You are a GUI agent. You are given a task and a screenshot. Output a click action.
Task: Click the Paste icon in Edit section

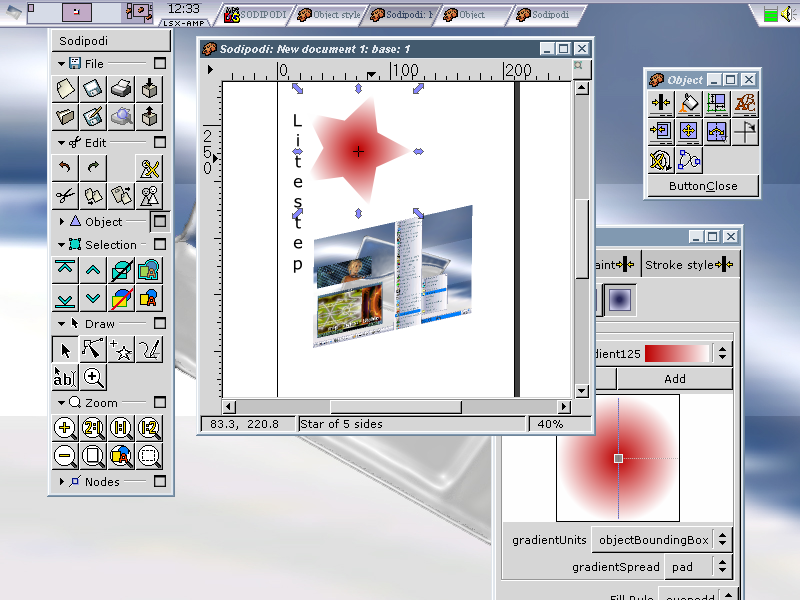coord(121,196)
